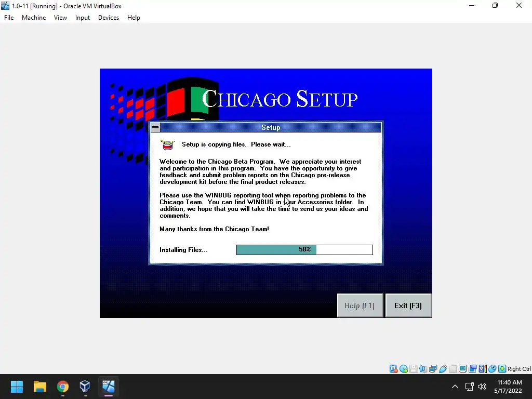Open the taskbar clock and date
The image size is (532, 399).
pos(509,387)
